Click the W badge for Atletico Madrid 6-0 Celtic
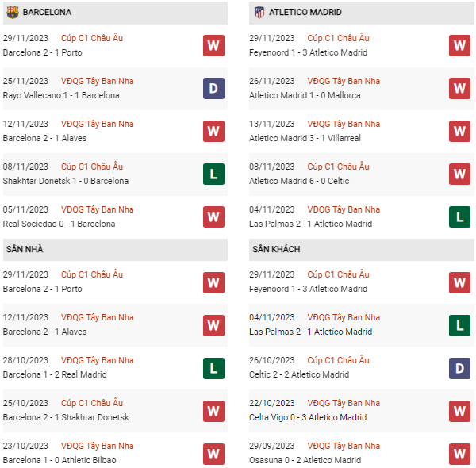This screenshot has height=468, width=476. point(460,174)
